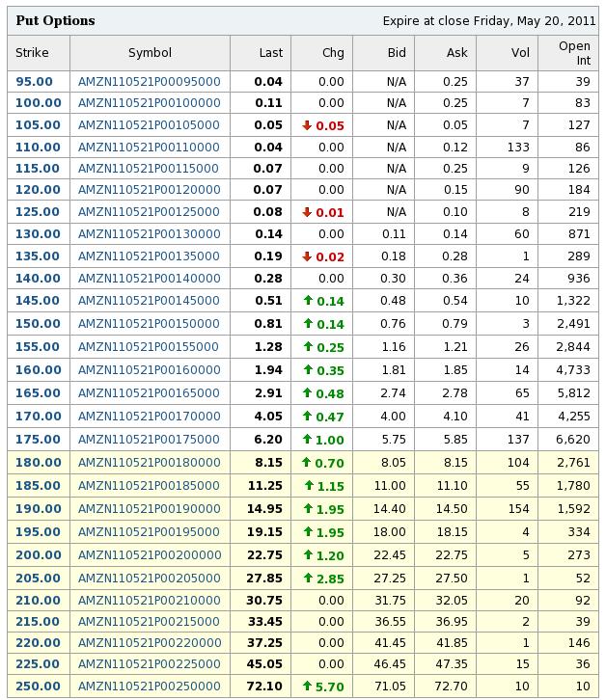The width and height of the screenshot is (606, 700).
Task: Open symbol AMZN110521P00205000
Action: [150, 579]
